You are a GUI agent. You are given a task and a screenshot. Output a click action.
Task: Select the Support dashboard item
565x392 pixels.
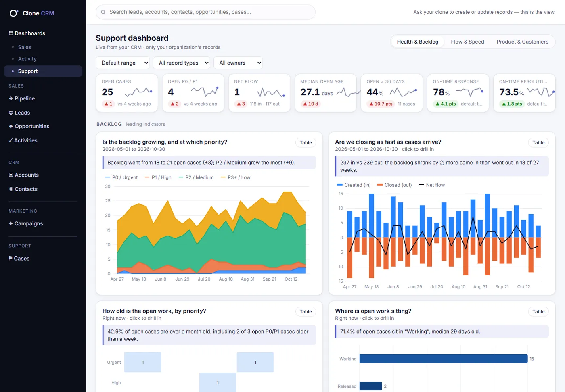point(43,71)
